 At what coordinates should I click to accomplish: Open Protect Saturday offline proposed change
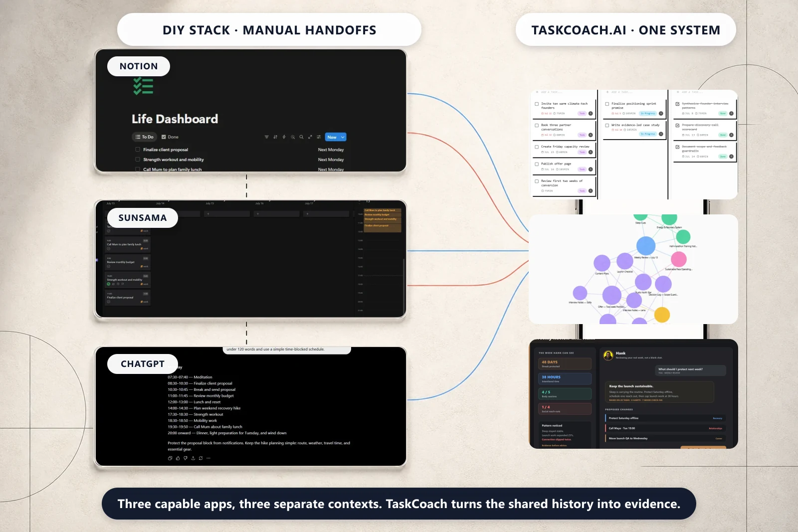665,418
